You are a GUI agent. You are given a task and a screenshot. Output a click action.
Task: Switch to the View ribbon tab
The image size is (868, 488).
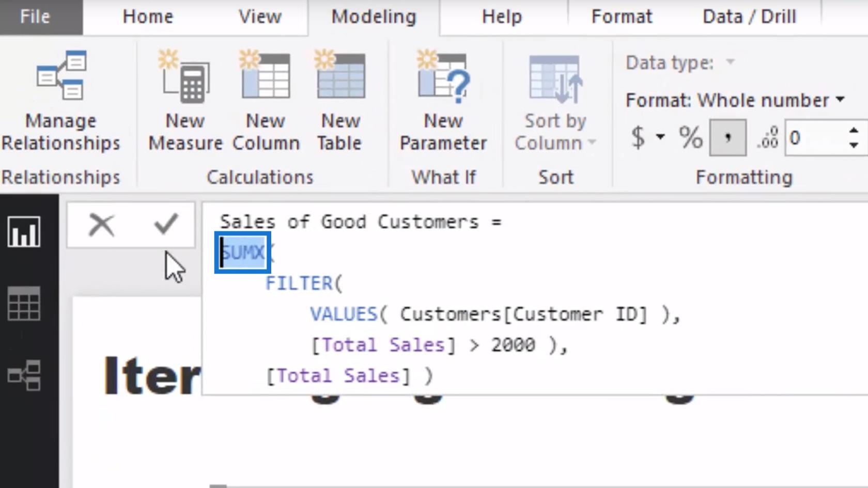tap(260, 17)
